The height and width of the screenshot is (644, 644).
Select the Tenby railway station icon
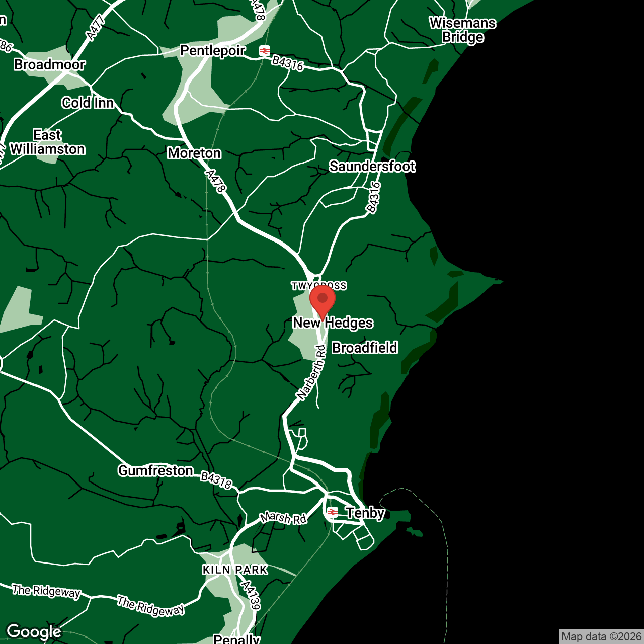(x=333, y=512)
